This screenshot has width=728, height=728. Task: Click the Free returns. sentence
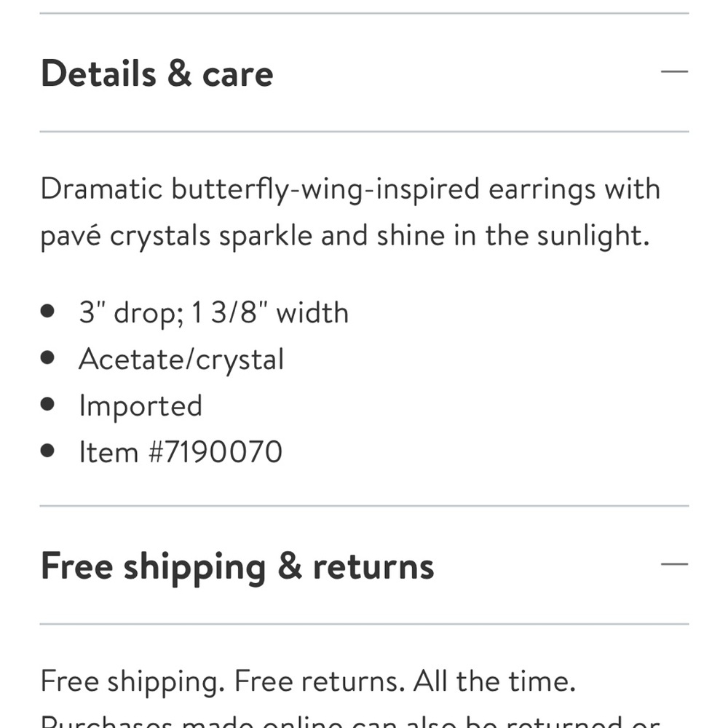pyautogui.click(x=320, y=681)
